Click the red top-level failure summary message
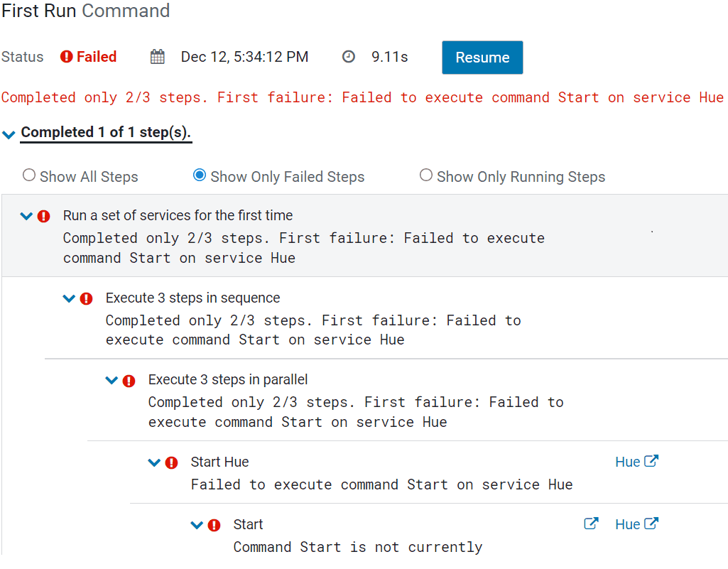Viewport: 728px width, 569px height. coord(363,97)
